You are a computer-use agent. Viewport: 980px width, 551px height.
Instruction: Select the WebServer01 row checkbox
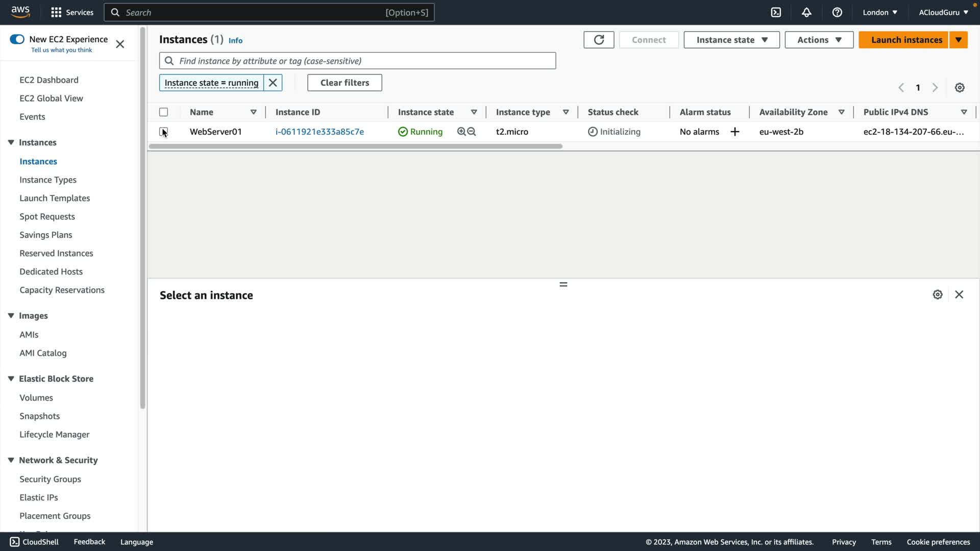click(163, 132)
